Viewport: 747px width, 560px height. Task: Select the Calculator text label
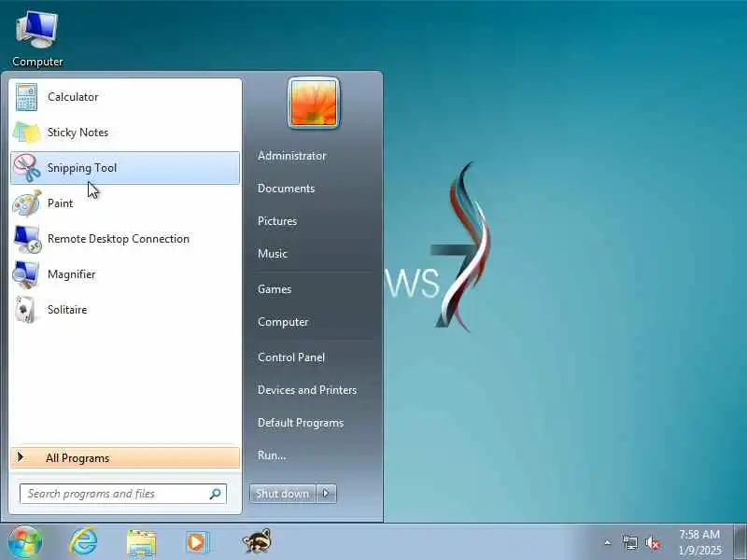73,97
